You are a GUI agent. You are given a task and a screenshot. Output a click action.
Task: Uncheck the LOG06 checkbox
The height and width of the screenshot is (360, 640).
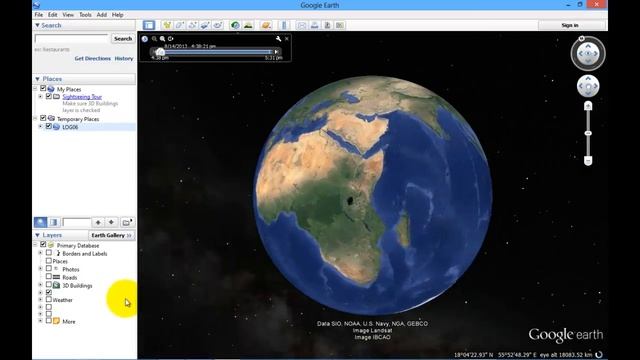click(49, 127)
